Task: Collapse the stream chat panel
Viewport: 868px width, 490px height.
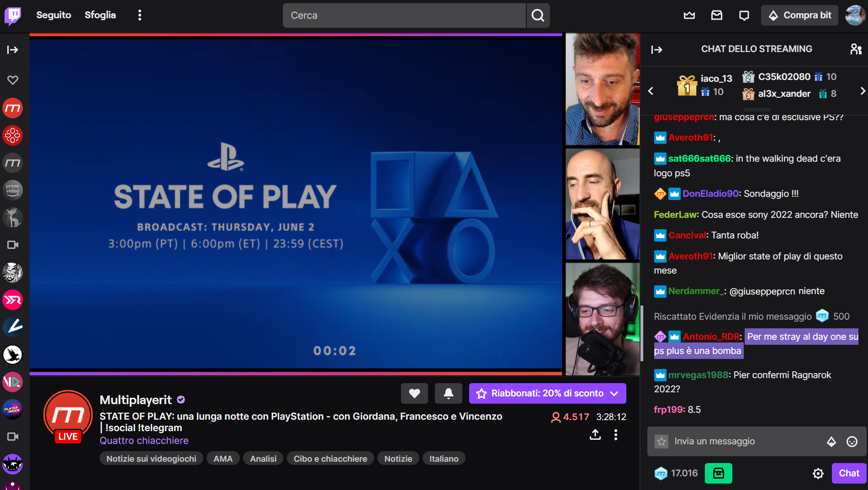Action: (x=657, y=50)
